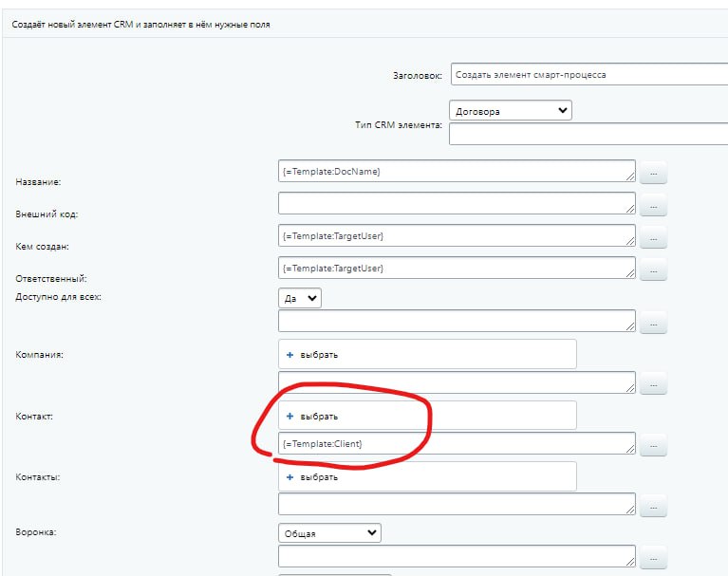
Task: Click the ellipsis button beside Внешний код field
Action: [653, 206]
